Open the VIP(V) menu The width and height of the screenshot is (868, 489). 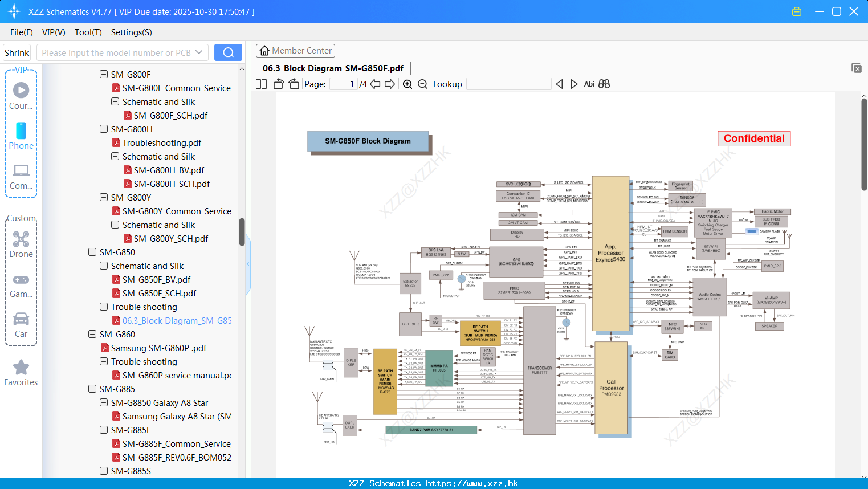(54, 32)
